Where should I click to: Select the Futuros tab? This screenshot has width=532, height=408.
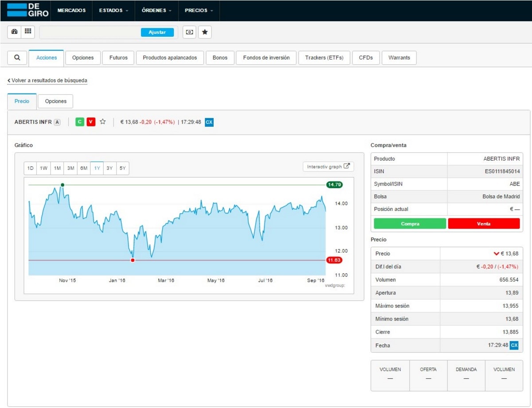click(118, 58)
